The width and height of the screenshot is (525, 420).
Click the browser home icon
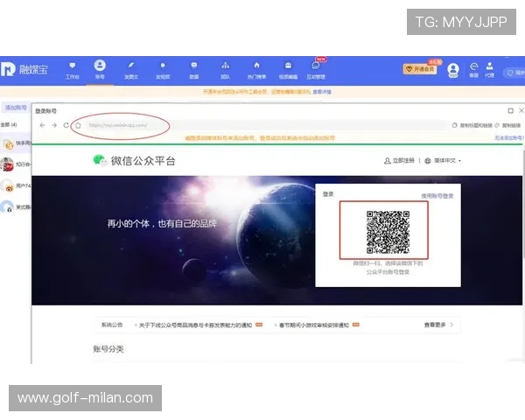pos(78,125)
